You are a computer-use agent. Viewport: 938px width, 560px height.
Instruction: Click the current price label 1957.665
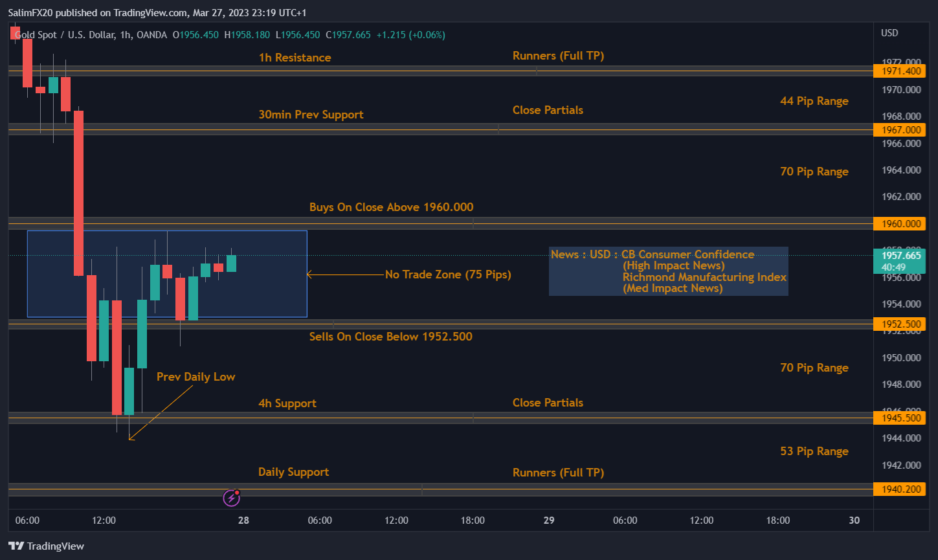(898, 256)
